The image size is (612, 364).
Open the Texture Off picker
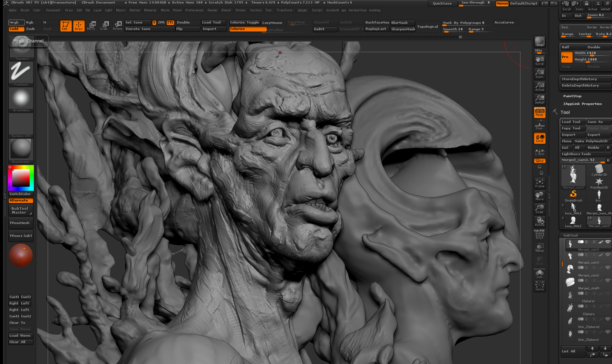click(21, 125)
